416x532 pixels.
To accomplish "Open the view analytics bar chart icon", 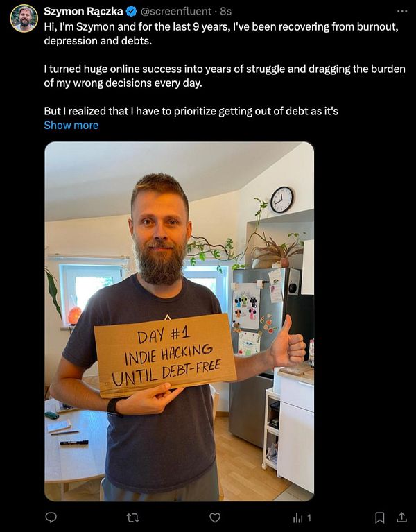I will [297, 517].
